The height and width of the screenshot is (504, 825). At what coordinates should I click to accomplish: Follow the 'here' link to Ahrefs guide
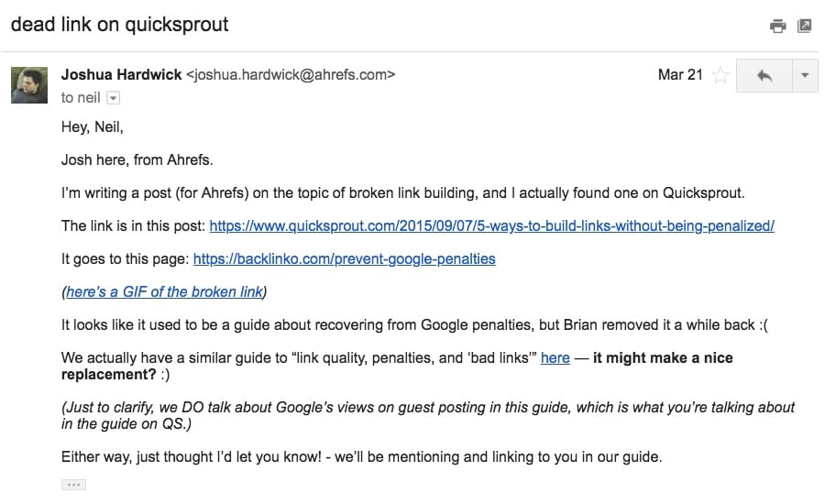(x=555, y=357)
